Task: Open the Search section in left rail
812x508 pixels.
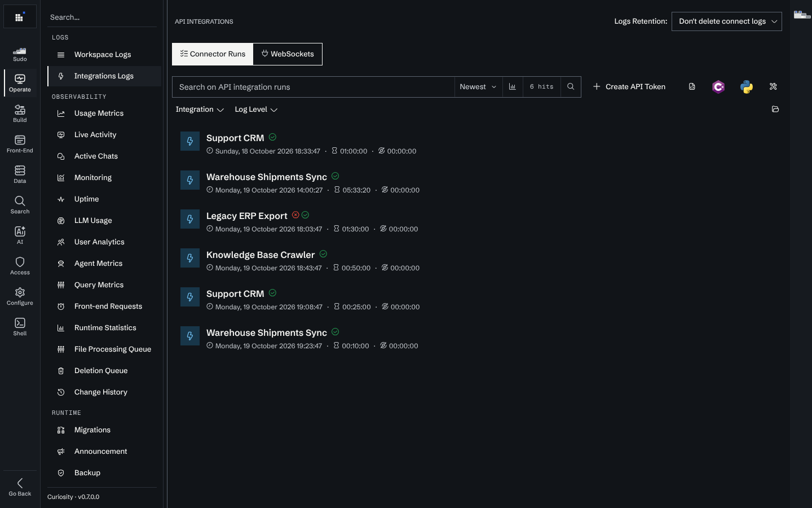Action: [x=20, y=205]
